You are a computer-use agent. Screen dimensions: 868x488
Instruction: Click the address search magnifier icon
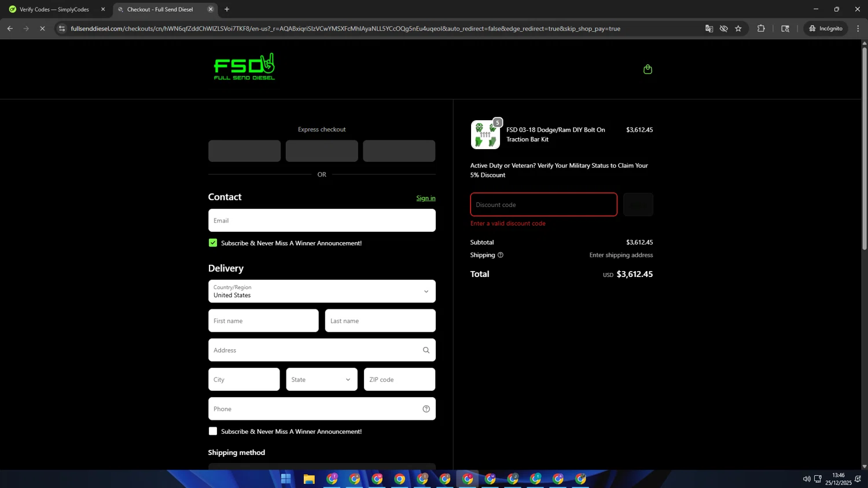click(426, 350)
